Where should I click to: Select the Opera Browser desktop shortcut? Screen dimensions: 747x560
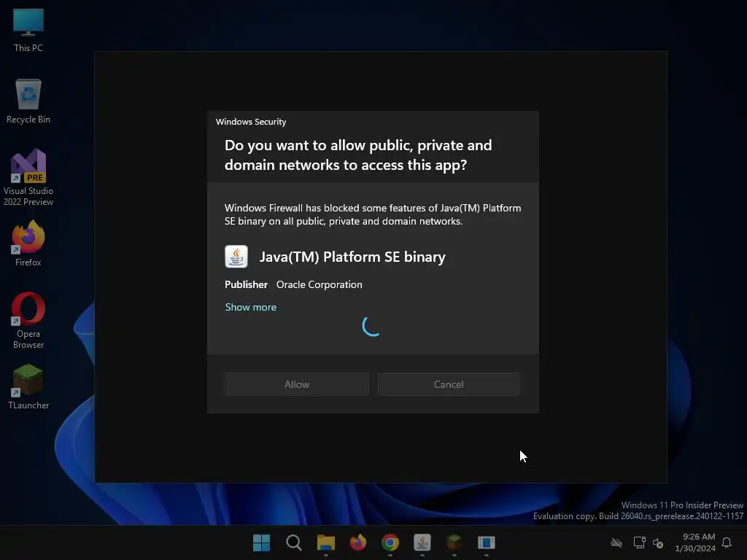28,321
